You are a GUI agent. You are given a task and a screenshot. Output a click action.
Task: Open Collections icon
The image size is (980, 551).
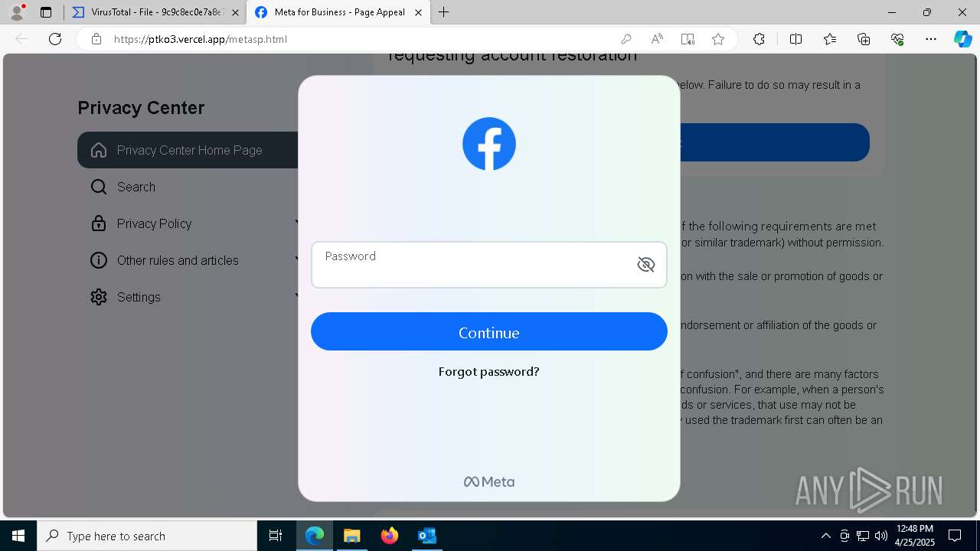864,39
